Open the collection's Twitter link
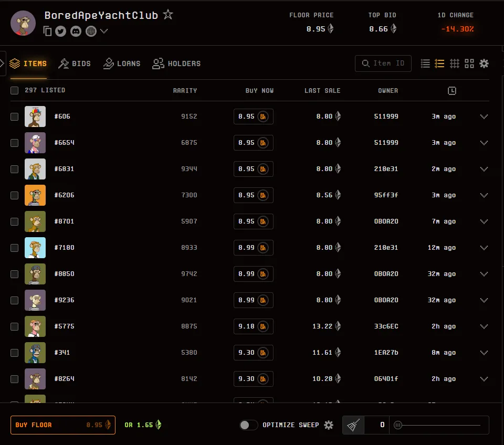Image resolution: width=504 pixels, height=445 pixels. (x=61, y=31)
